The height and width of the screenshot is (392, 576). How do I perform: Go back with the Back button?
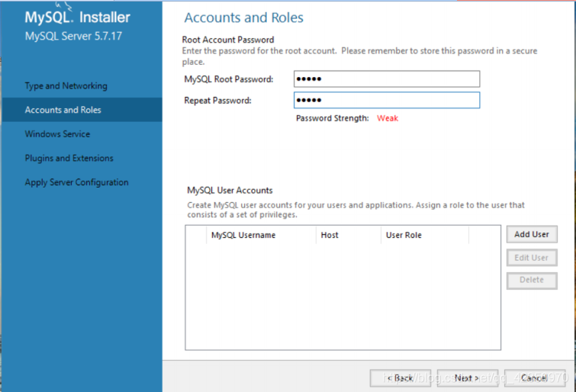point(401,378)
